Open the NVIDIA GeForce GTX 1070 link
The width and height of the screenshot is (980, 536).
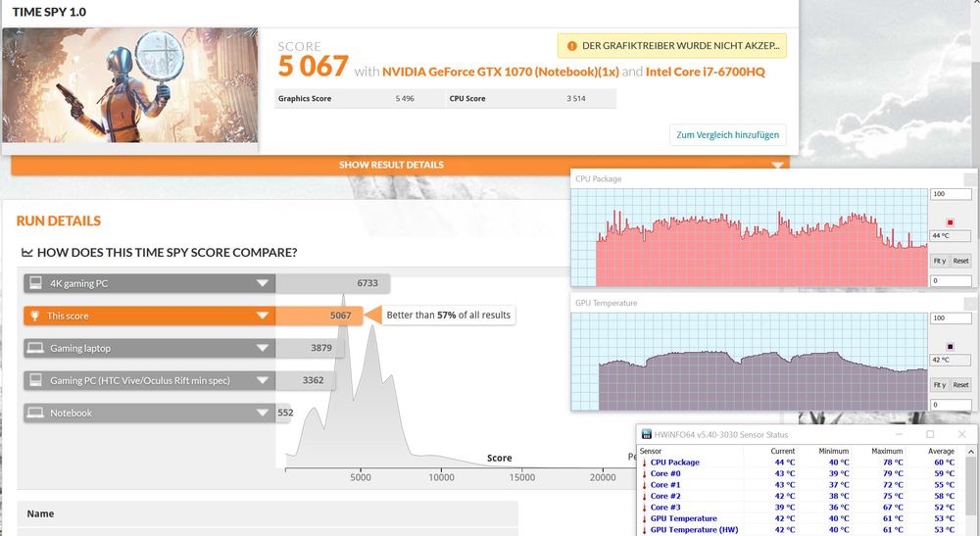point(499,72)
